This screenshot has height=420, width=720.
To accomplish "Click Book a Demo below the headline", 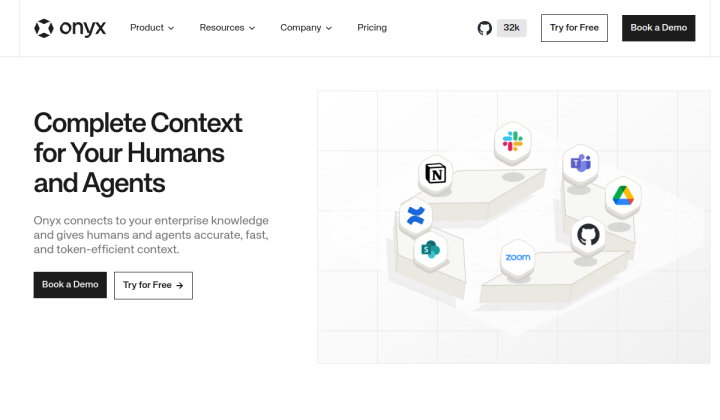I will (70, 285).
